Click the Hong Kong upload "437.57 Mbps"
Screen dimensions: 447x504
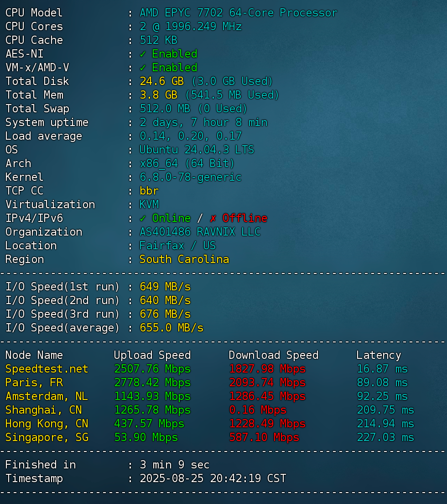click(149, 424)
